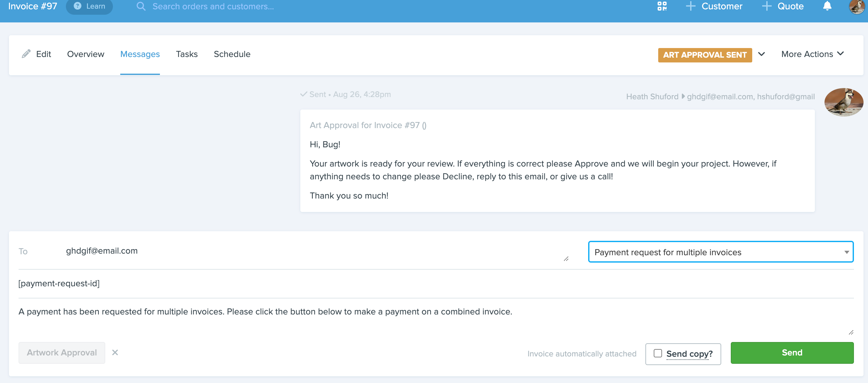Viewport: 868px width, 383px height.
Task: Click the ART APPROVAL SENT status badge
Action: click(x=705, y=55)
